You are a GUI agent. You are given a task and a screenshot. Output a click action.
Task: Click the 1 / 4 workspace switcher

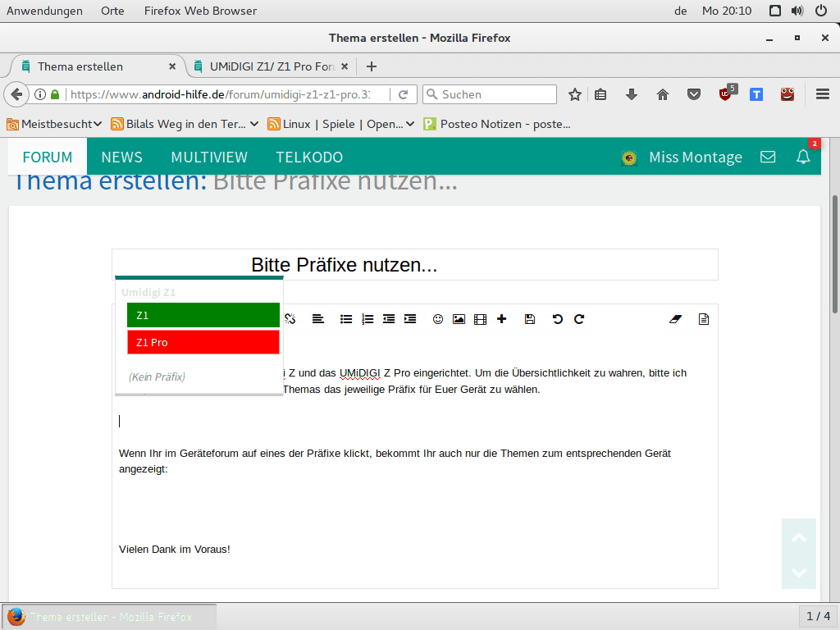819,616
